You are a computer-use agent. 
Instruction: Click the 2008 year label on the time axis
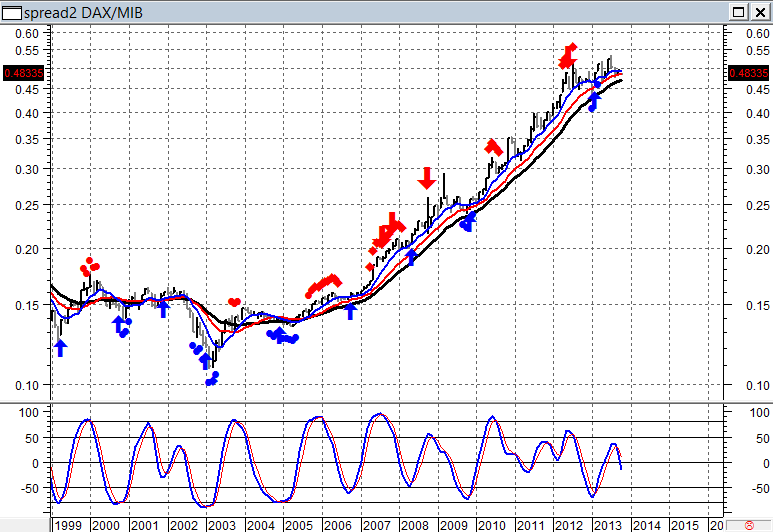click(x=415, y=525)
